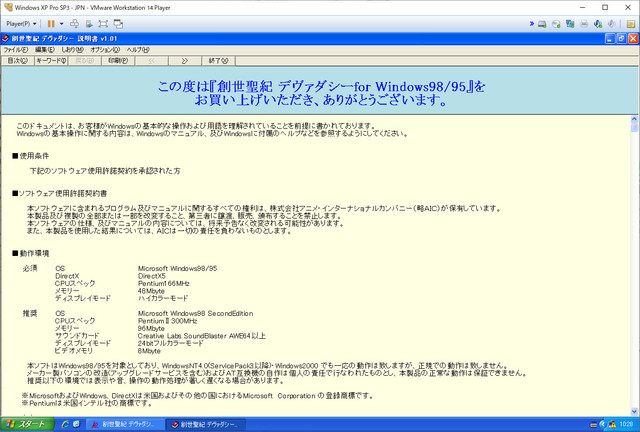Click the 目次(C) contents button
The width and height of the screenshot is (640, 432).
[x=18, y=61]
